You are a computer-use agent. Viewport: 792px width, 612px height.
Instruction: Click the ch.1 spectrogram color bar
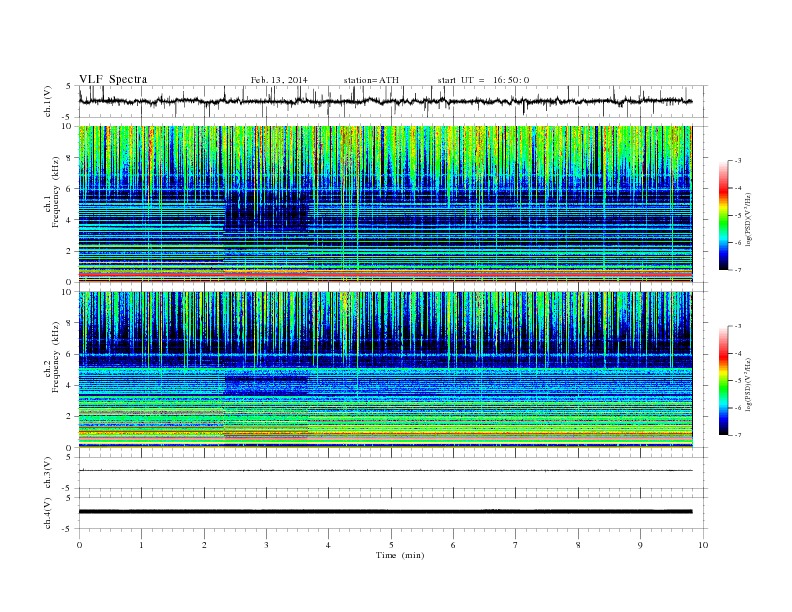coord(723,215)
